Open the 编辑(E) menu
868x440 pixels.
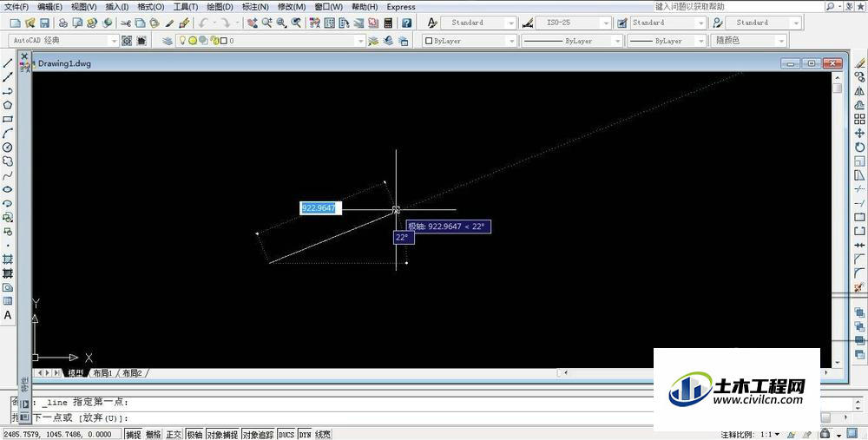click(x=49, y=7)
